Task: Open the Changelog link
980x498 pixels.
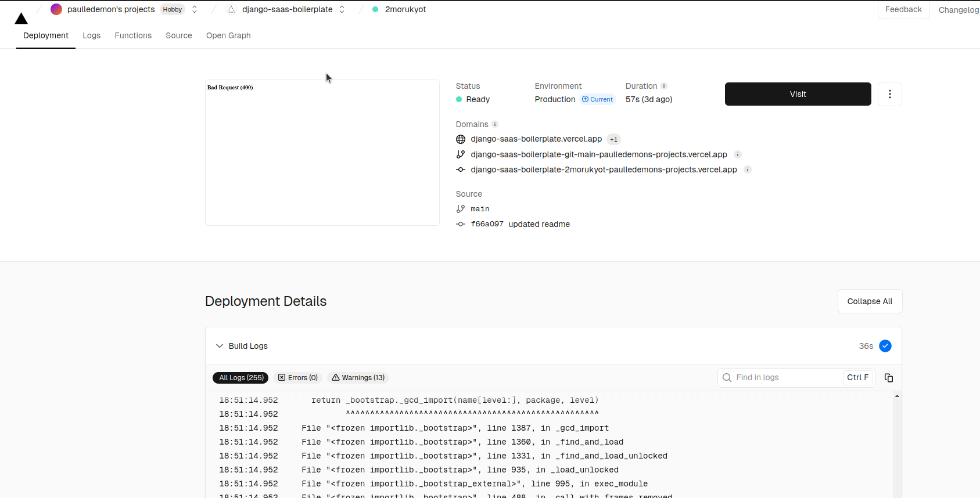Action: 959,10
